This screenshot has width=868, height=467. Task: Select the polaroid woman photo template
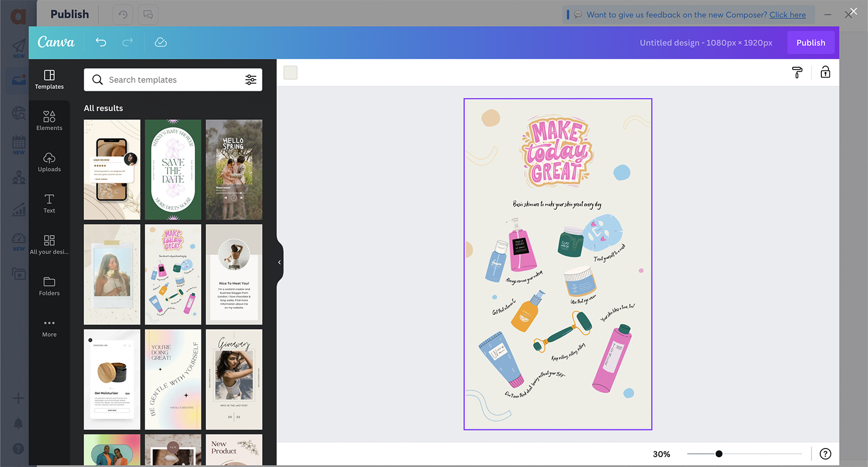coord(112,274)
